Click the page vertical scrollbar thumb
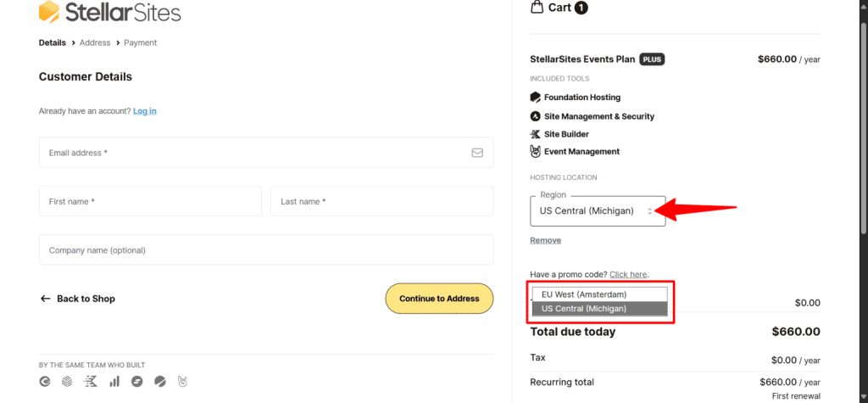868x403 pixels. (x=864, y=129)
